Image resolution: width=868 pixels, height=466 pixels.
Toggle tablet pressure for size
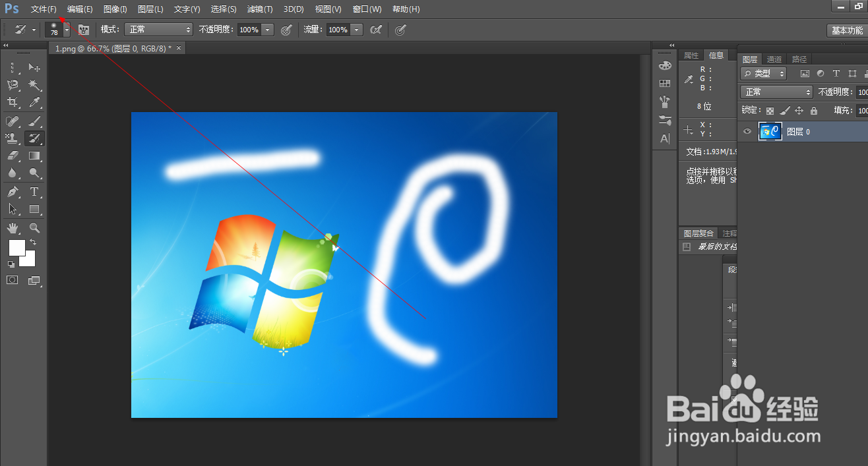pos(400,30)
